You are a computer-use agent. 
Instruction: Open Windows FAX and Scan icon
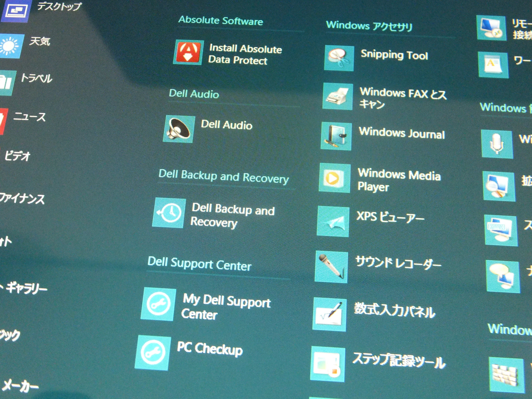pos(337,96)
